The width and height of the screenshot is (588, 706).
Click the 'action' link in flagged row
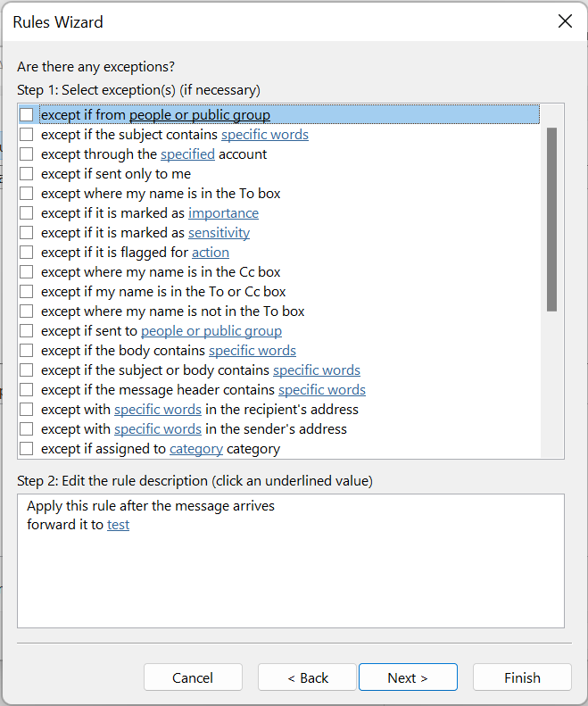pyautogui.click(x=211, y=253)
